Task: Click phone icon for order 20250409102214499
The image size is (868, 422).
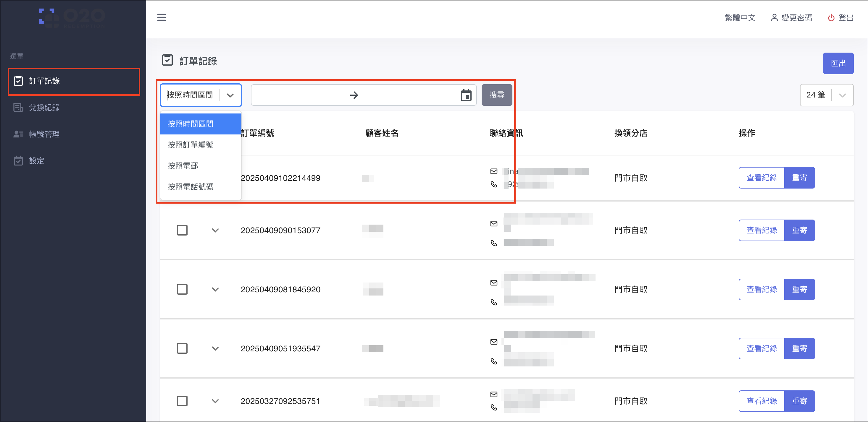Action: click(x=494, y=184)
